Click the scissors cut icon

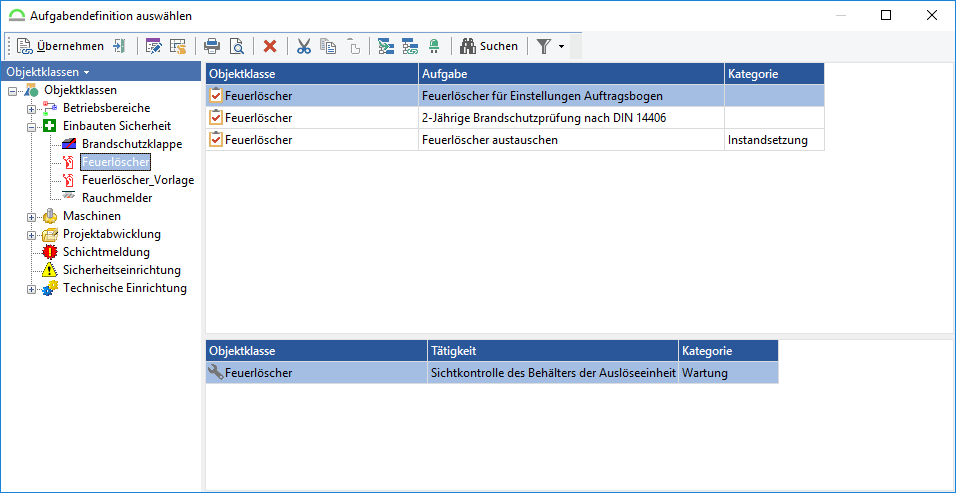pos(304,46)
